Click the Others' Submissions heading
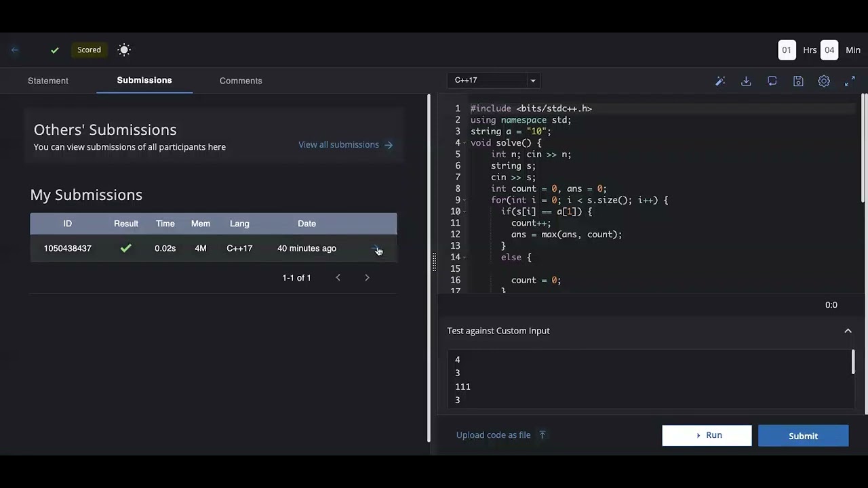868x488 pixels. (x=105, y=129)
